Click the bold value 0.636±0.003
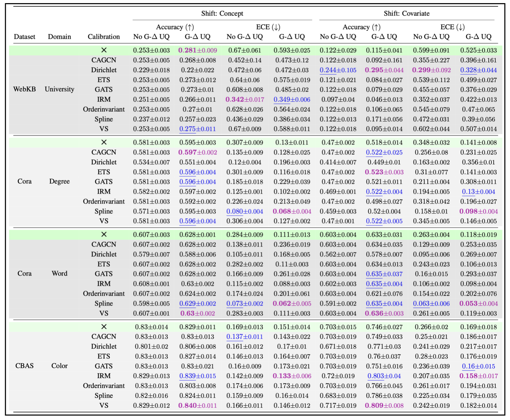510x420 pixels. (x=384, y=313)
